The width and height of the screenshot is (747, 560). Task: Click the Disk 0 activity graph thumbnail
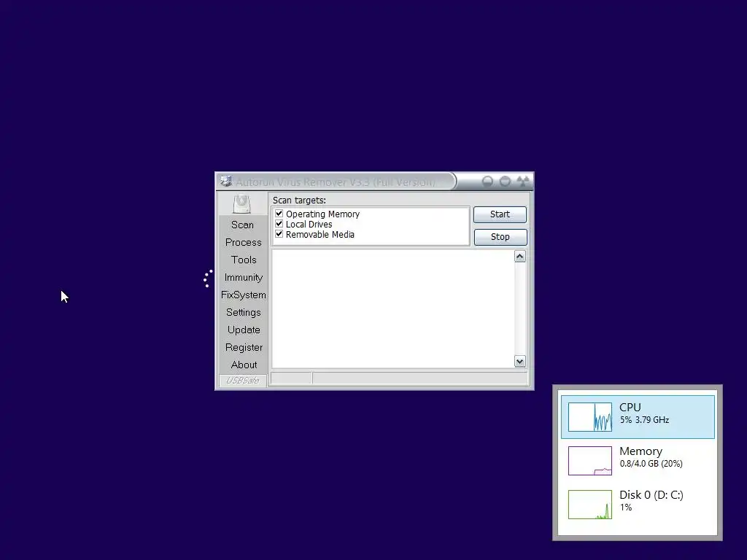pyautogui.click(x=589, y=505)
